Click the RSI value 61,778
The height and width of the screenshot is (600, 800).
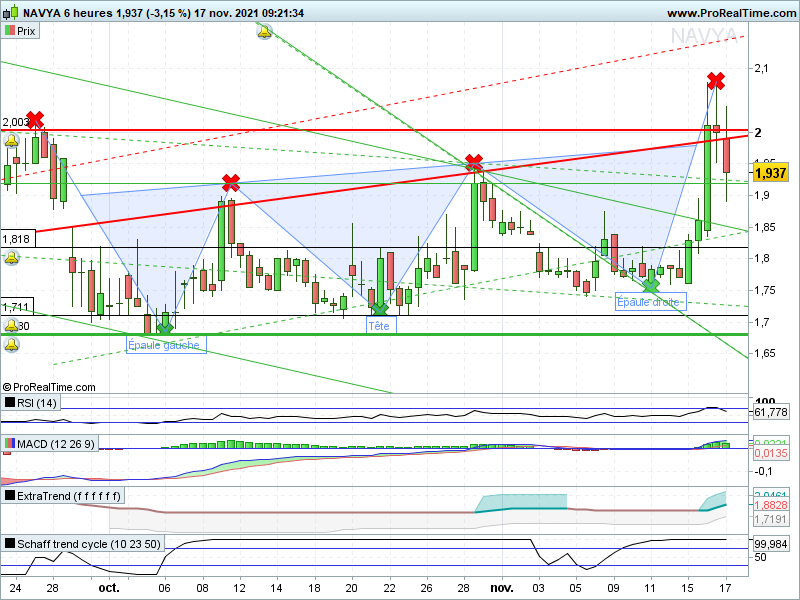point(770,412)
